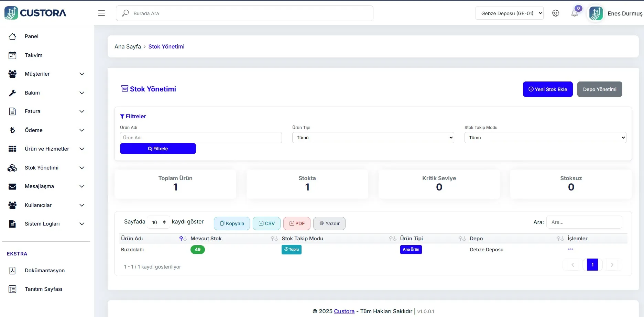The height and width of the screenshot is (317, 644).
Task: Click the three-dot actions icon for Buzdolabı
Action: pyautogui.click(x=570, y=249)
